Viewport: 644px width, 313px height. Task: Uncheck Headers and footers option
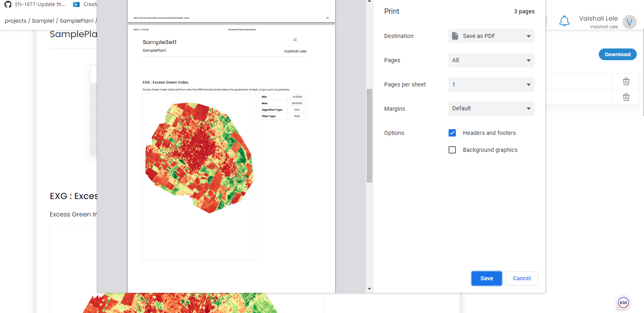tap(452, 133)
